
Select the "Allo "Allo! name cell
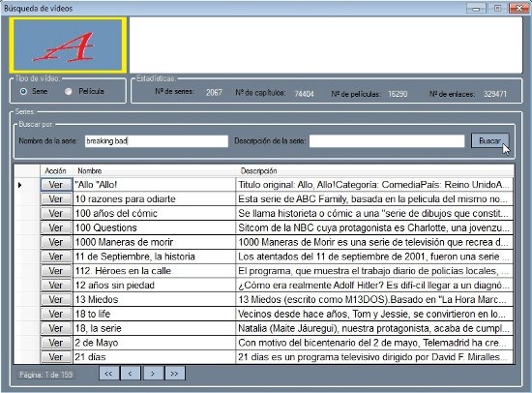pyautogui.click(x=155, y=185)
